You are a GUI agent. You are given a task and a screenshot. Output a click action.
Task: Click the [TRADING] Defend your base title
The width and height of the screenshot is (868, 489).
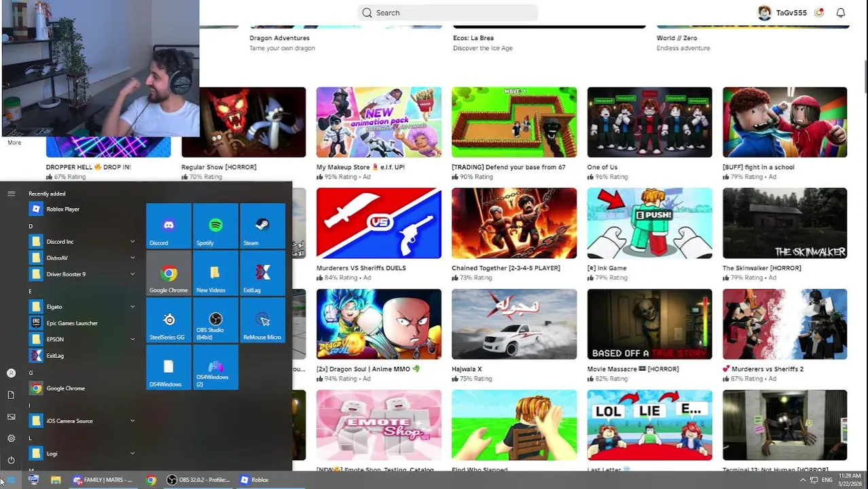pos(509,167)
